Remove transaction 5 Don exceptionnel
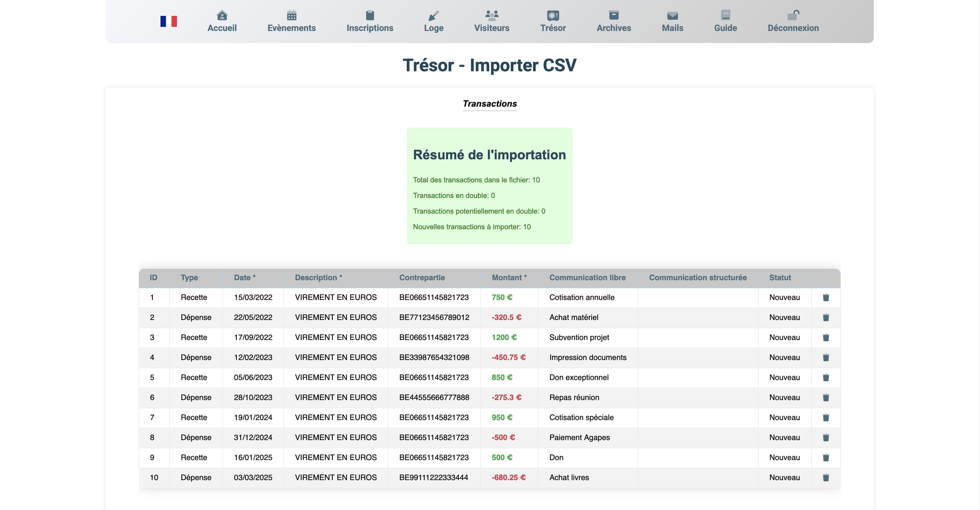 pos(826,378)
